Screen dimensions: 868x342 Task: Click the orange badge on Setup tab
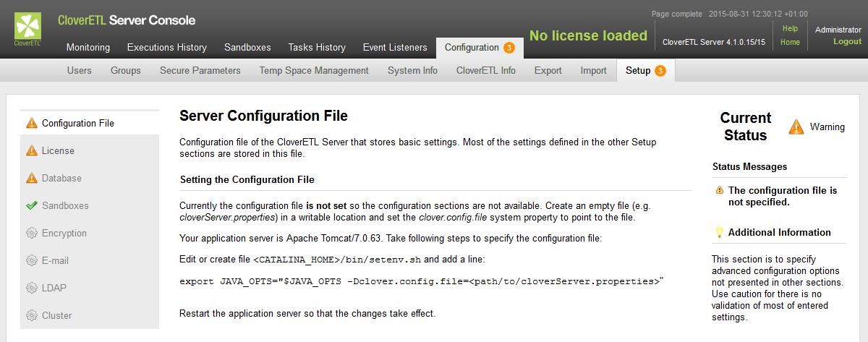660,70
